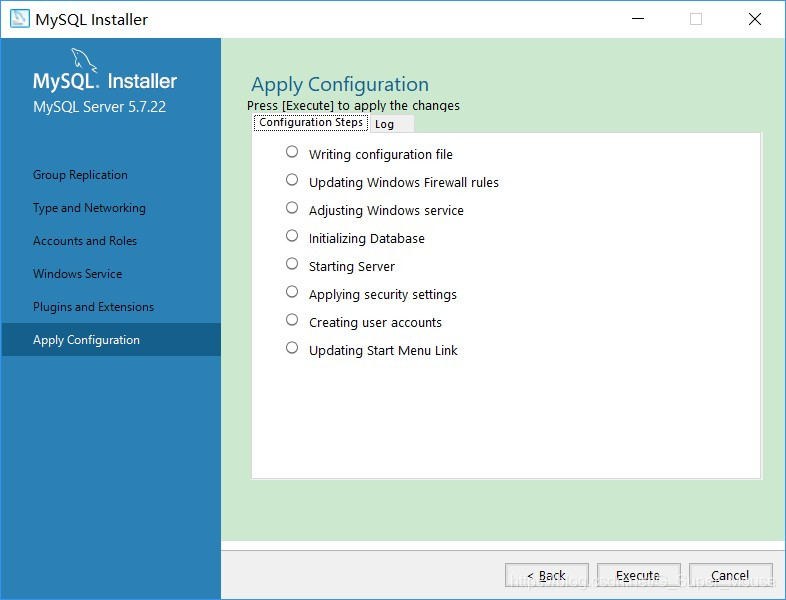Viewport: 786px width, 600px height.
Task: Switch to the Configuration Steps tab
Action: [x=311, y=123]
